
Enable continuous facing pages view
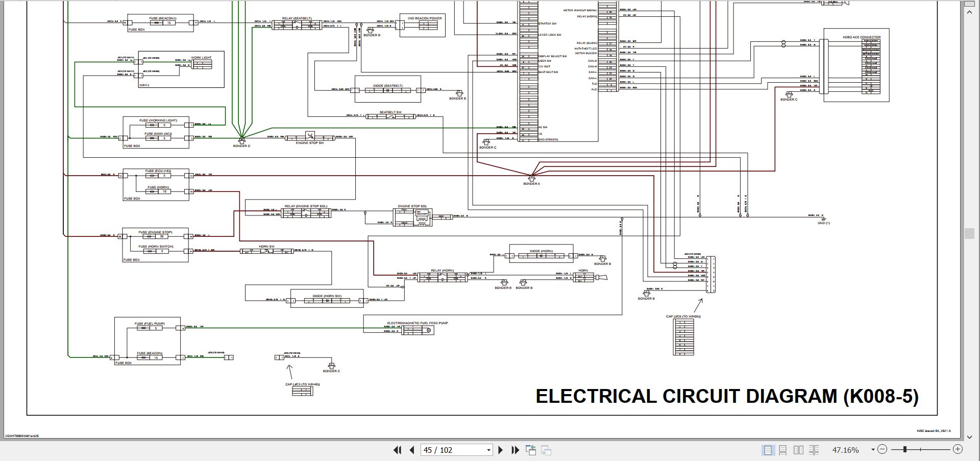tap(814, 450)
